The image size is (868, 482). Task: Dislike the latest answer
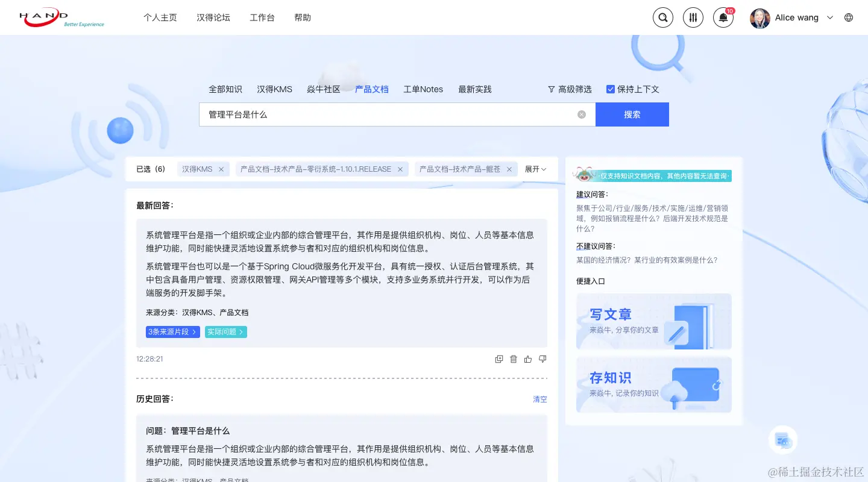click(542, 359)
